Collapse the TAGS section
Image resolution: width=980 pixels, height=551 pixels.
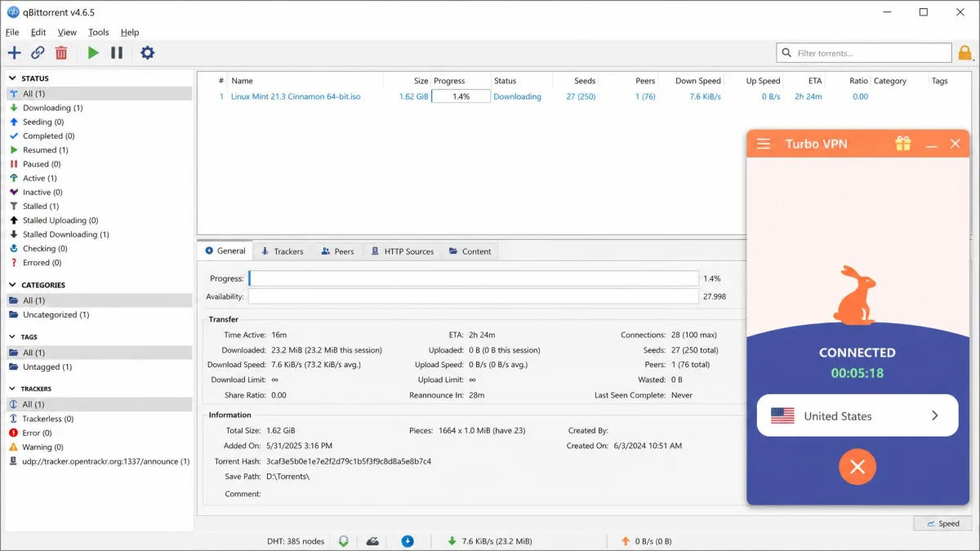click(x=13, y=336)
